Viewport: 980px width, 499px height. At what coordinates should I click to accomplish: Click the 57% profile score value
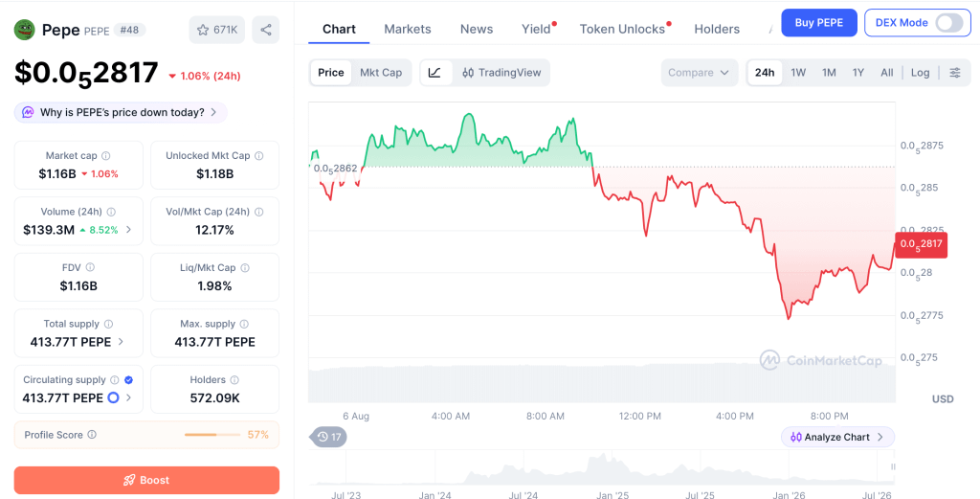tap(258, 435)
